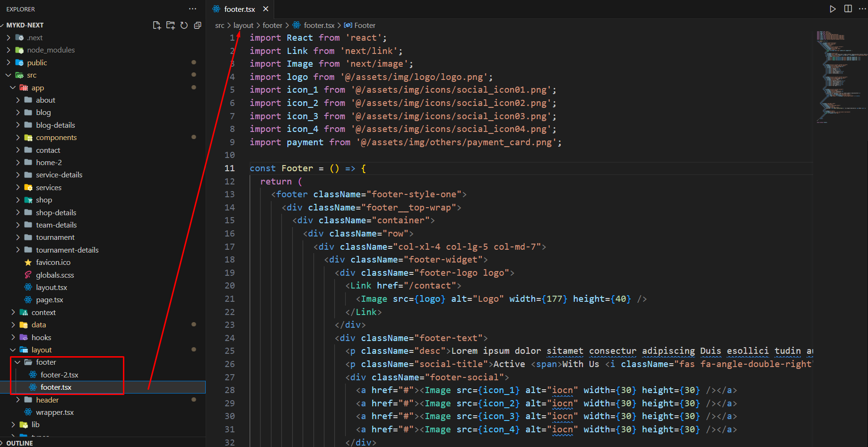Screen dimensions: 868x447
Task: Open explorer views and more actions menu
Action: pyautogui.click(x=192, y=9)
